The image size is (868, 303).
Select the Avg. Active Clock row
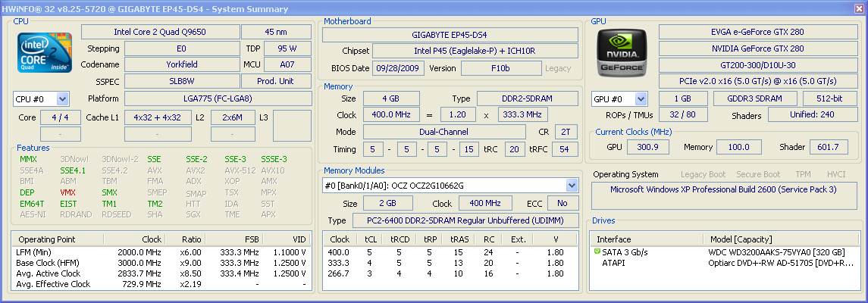click(x=161, y=273)
